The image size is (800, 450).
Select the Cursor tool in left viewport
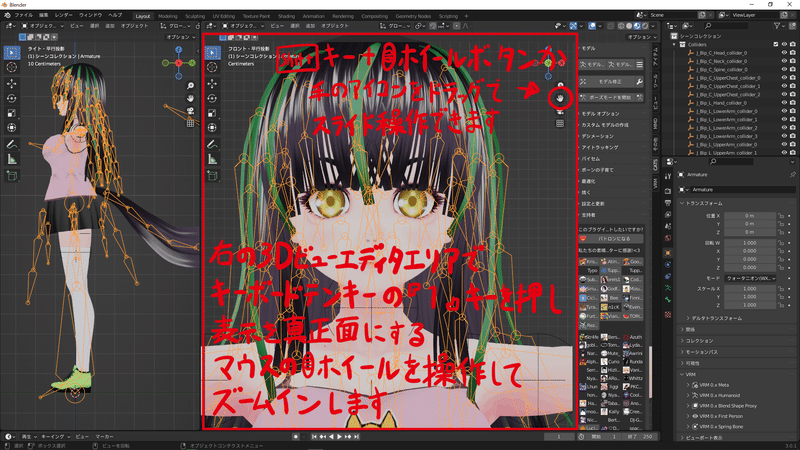point(12,67)
